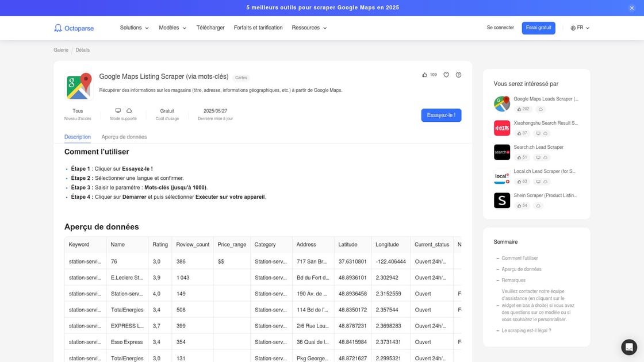Expand the Ressources dropdown
This screenshot has height=362, width=644.
click(x=309, y=28)
